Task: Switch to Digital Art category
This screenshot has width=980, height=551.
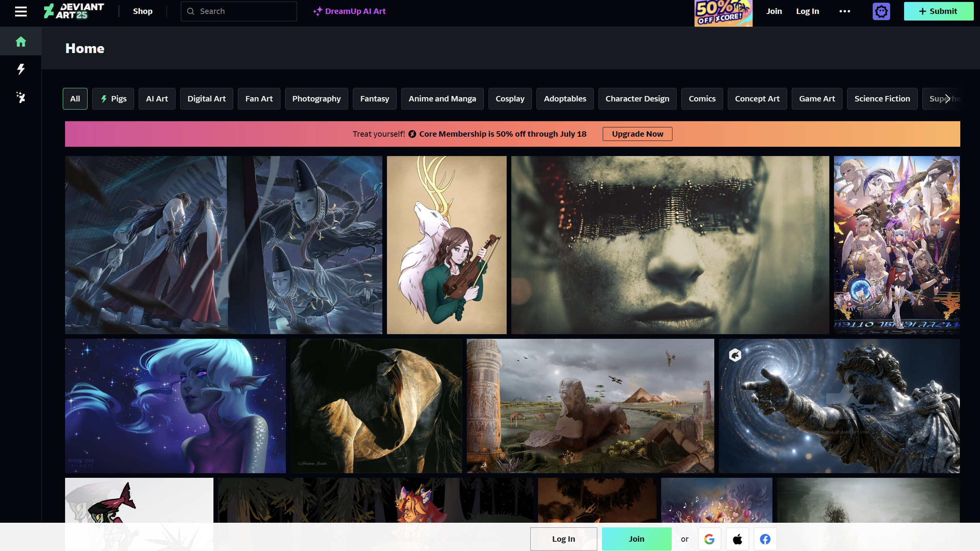Action: (x=206, y=99)
